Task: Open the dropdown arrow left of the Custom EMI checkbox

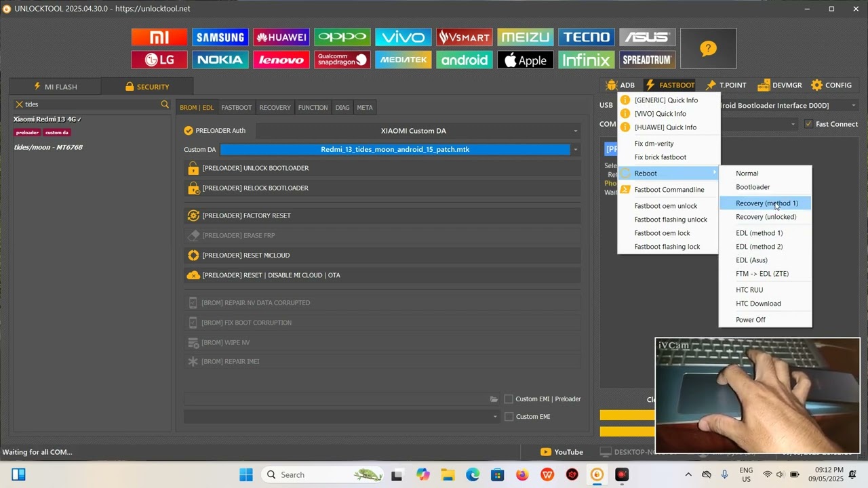Action: (x=495, y=417)
